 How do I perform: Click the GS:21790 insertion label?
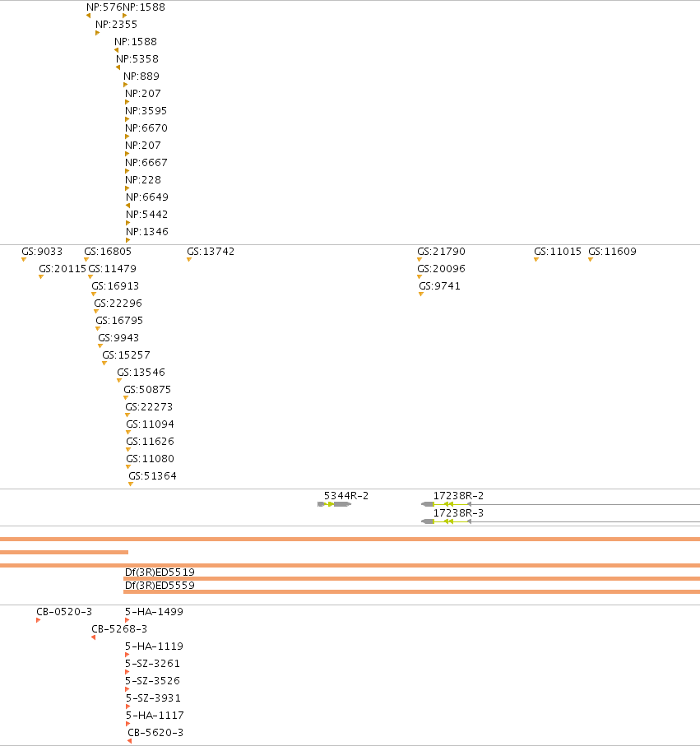441,251
